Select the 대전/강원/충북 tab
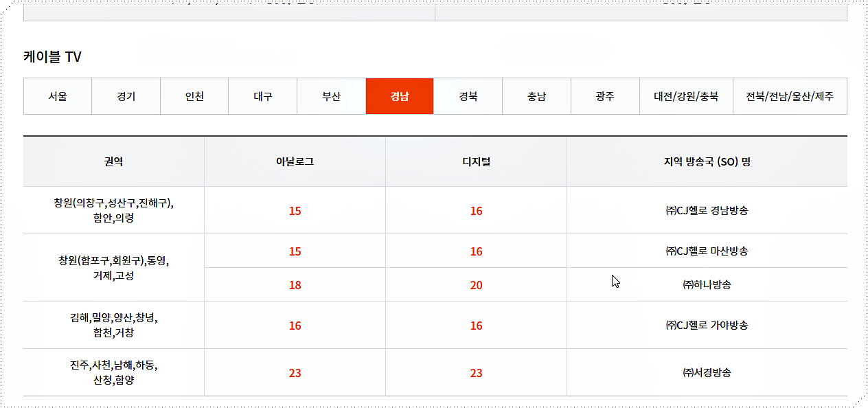 coord(685,96)
